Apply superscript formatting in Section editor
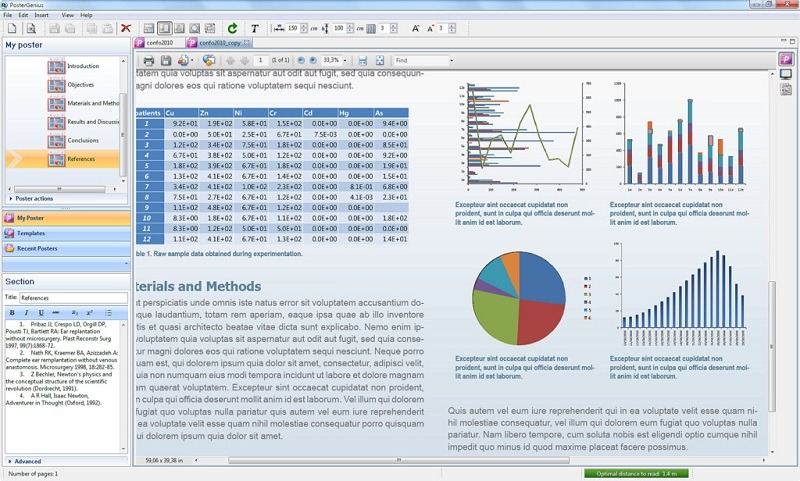This screenshot has height=481, width=800. point(90,313)
